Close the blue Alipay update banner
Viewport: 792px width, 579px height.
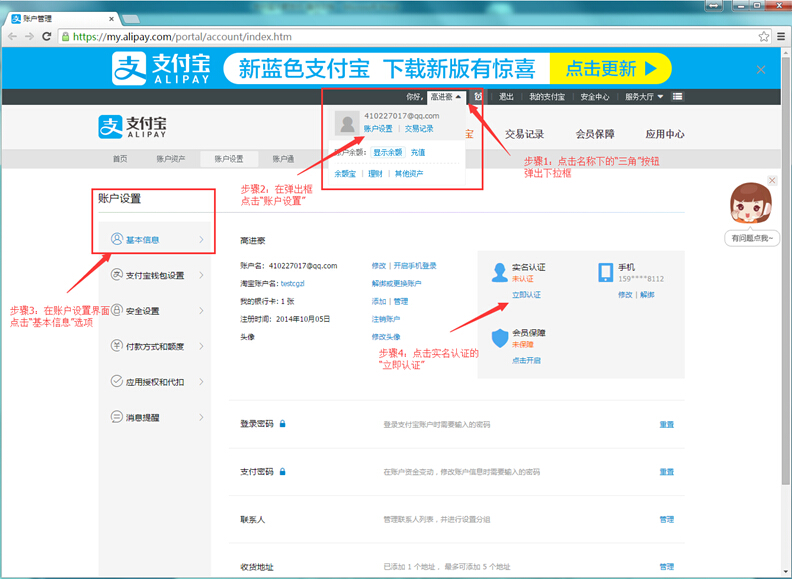tap(761, 70)
